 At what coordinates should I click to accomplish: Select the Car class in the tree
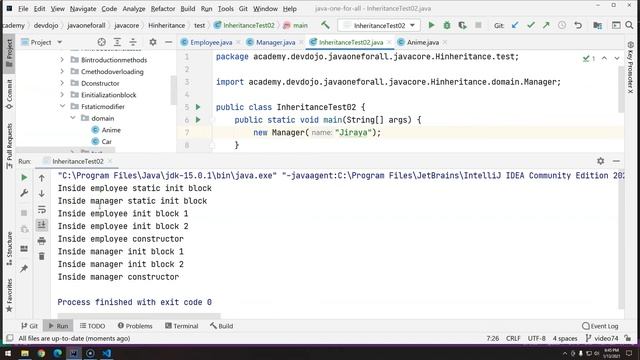coord(107,142)
